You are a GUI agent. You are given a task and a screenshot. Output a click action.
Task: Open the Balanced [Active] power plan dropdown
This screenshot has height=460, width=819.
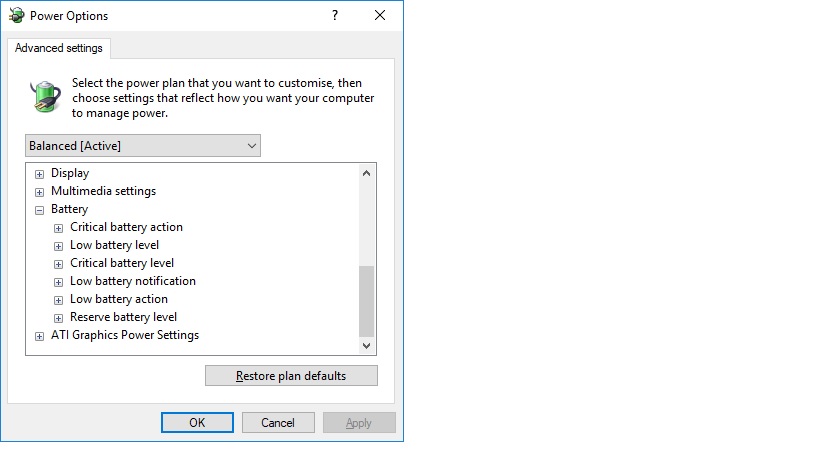(x=143, y=146)
